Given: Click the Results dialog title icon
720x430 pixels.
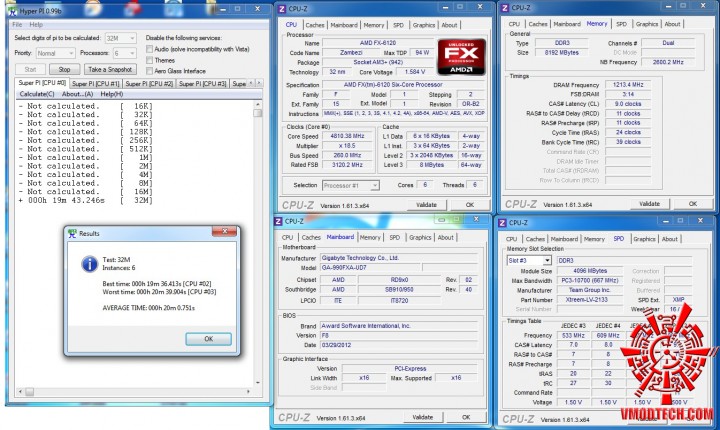Looking at the screenshot, I should (72, 233).
